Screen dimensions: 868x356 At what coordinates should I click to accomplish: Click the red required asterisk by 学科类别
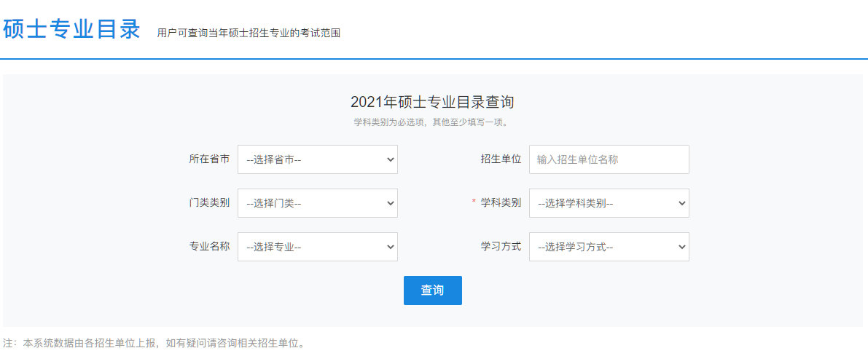click(474, 203)
